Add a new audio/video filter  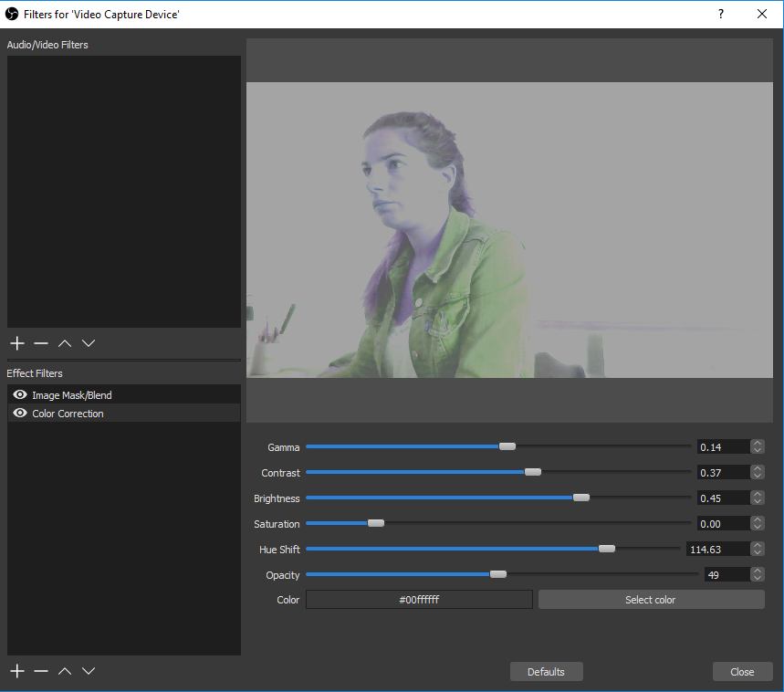[x=16, y=343]
